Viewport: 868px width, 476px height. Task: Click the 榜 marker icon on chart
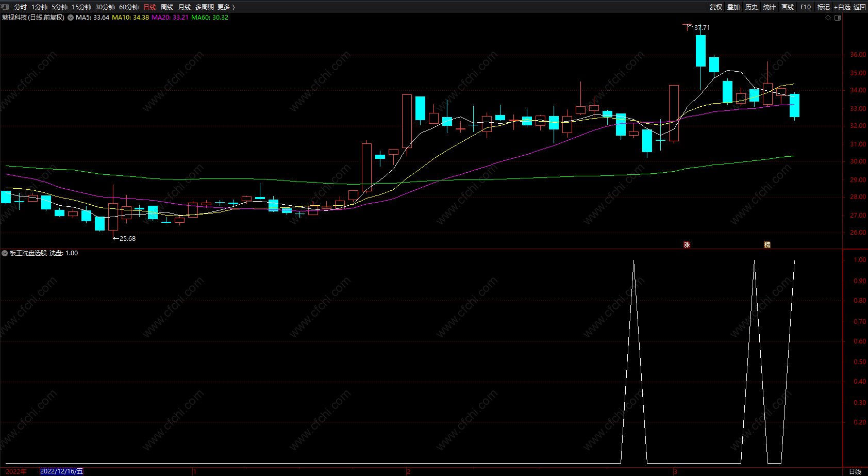767,245
